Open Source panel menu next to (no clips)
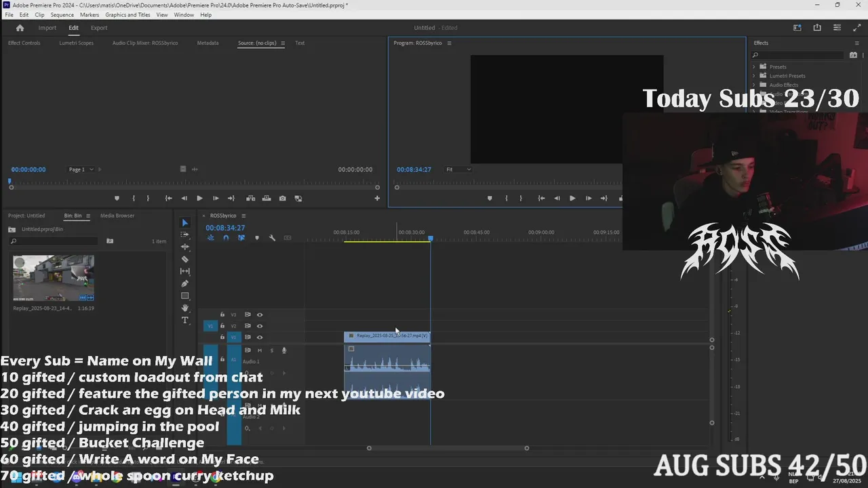This screenshot has width=868, height=488. pyautogui.click(x=283, y=43)
